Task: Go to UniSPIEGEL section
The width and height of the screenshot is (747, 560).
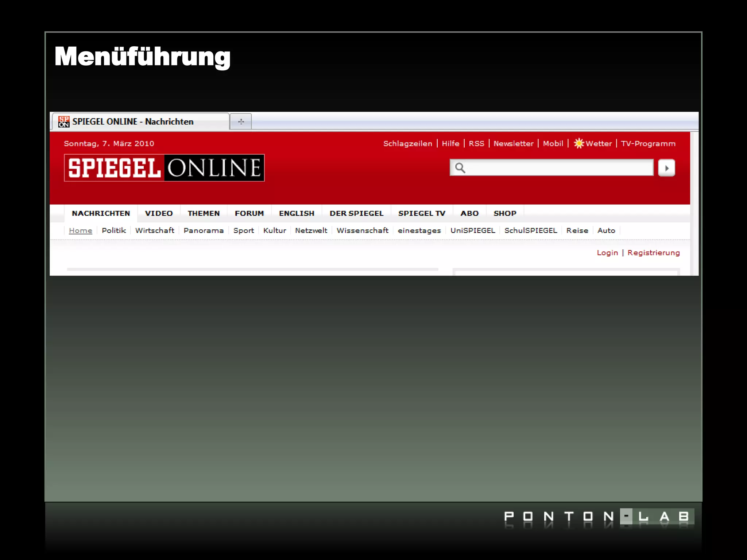Action: (x=473, y=230)
